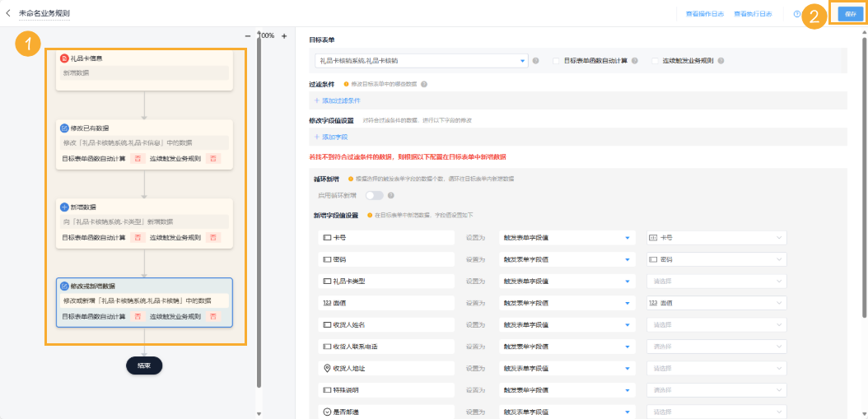Click the 收货人姓名 field box

click(x=386, y=324)
